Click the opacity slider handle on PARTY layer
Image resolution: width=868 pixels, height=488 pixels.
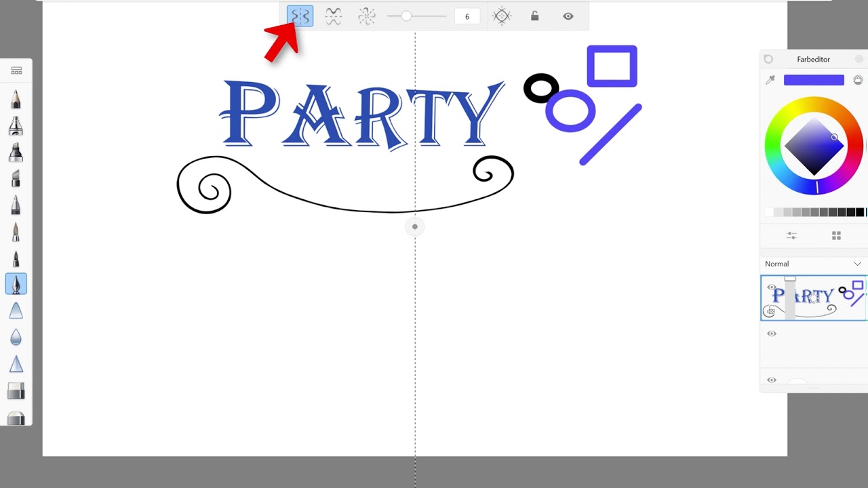point(790,279)
